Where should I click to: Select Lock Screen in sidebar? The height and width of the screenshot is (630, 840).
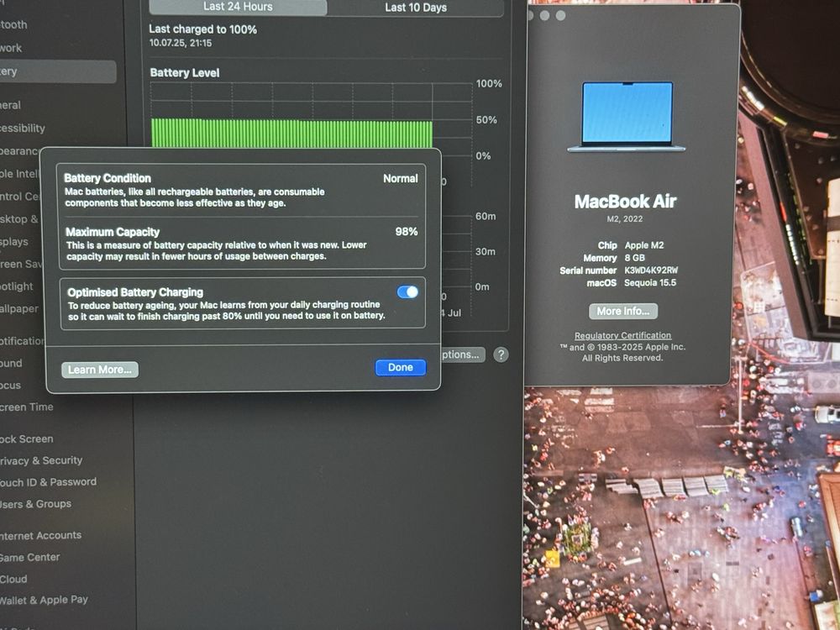pos(27,438)
